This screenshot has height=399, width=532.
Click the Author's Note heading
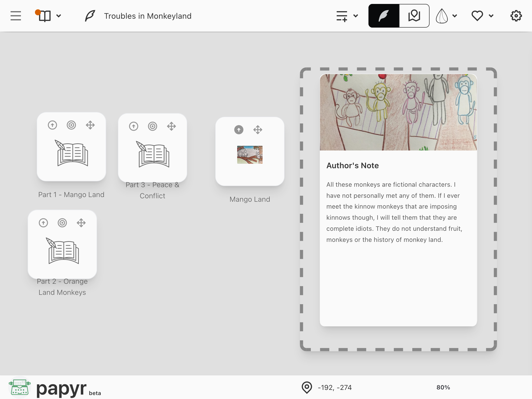point(352,166)
